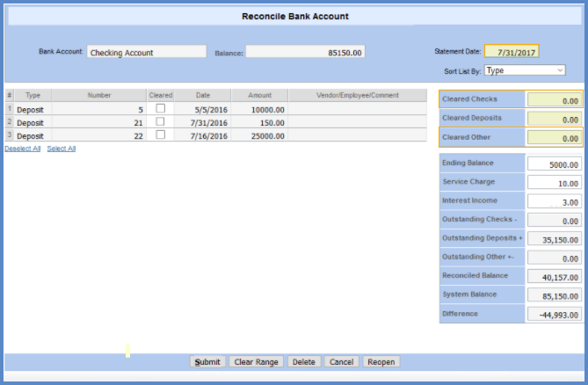Click the Clear Range button
The height and width of the screenshot is (385, 588).
tap(256, 362)
